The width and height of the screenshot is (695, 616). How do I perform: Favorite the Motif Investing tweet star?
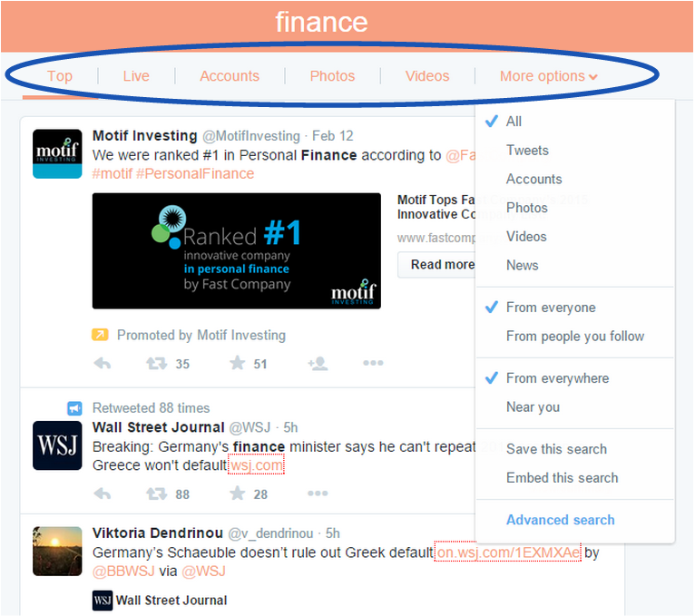coord(238,363)
